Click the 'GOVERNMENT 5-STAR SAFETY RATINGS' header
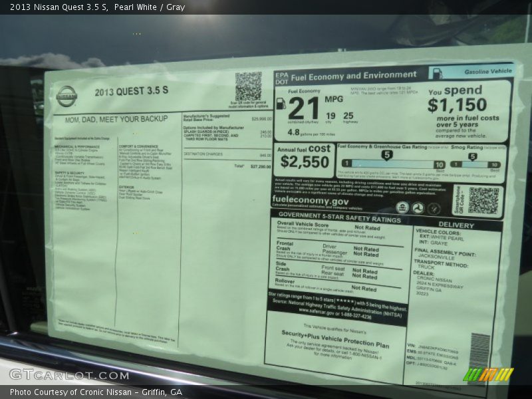The image size is (532, 399). (x=340, y=217)
